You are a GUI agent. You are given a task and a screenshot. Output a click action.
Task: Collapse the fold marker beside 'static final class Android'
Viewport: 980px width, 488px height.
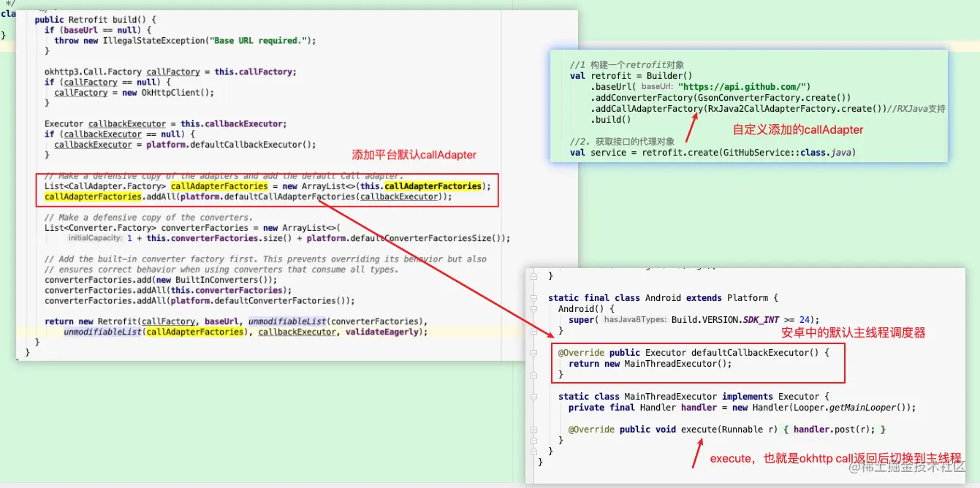[534, 298]
